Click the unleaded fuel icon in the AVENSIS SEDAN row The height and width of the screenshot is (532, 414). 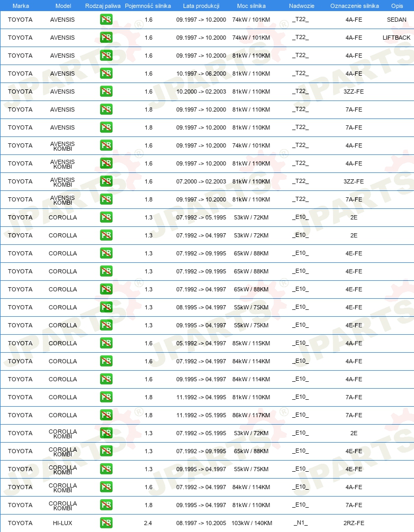pos(106,20)
